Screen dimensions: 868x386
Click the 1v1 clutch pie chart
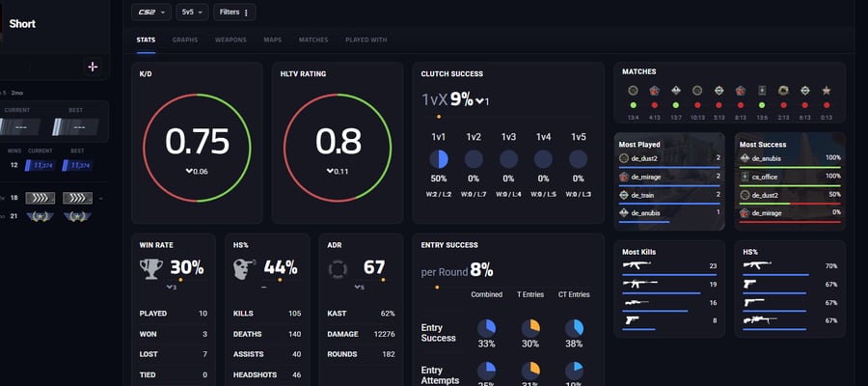coord(439,159)
